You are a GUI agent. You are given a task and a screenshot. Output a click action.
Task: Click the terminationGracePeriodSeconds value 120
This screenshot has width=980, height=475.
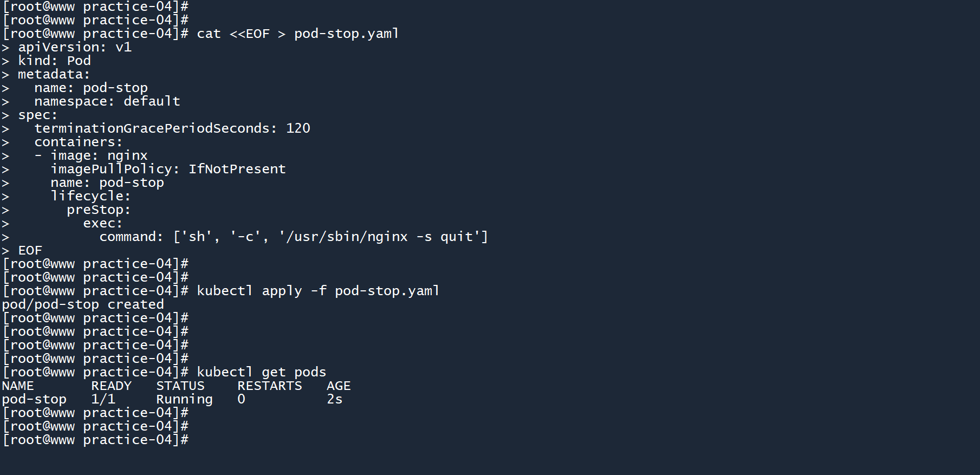tap(298, 128)
